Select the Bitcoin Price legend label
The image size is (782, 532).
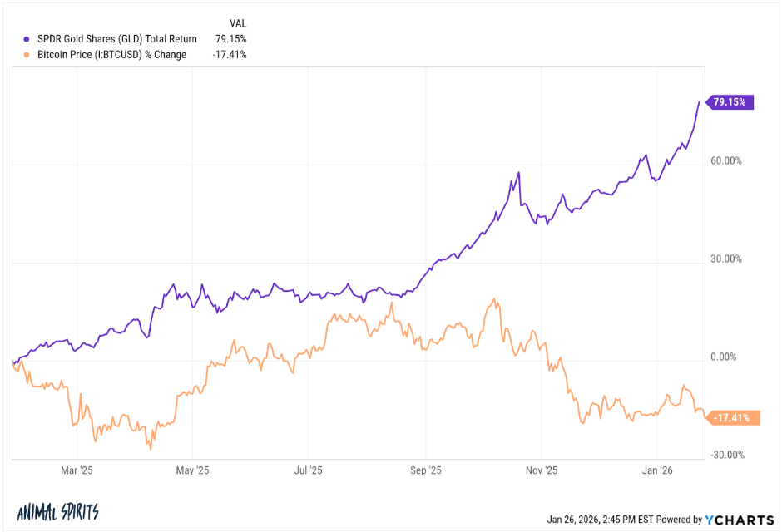[111, 55]
